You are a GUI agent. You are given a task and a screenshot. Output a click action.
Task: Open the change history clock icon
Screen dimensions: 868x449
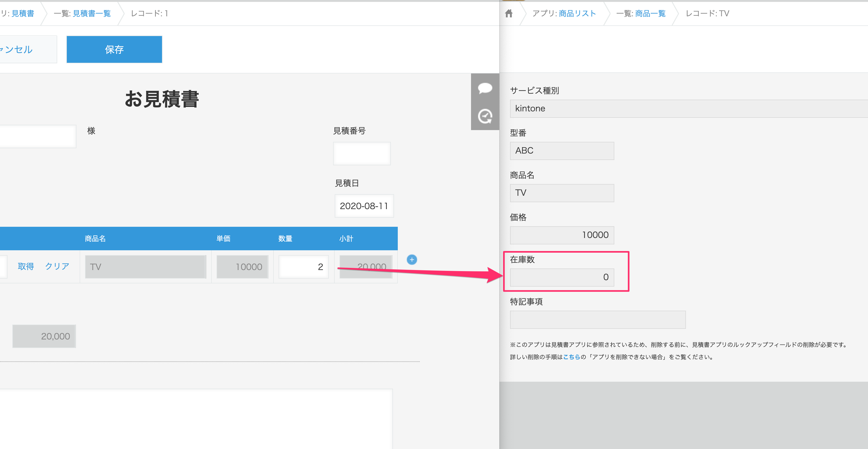point(485,116)
